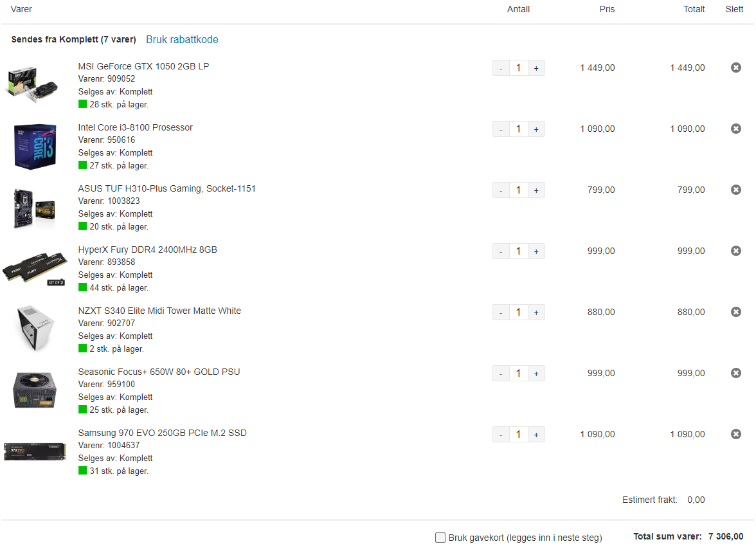
Task: Click the '28 stk. på lager.' stock text
Action: click(x=119, y=105)
